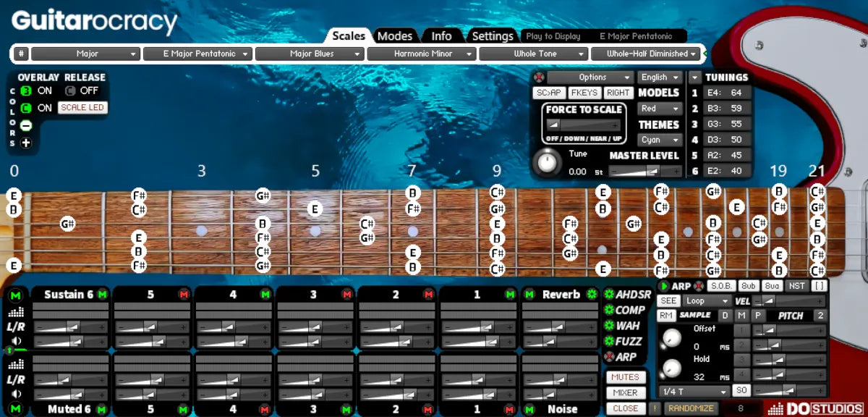Click the RANDOMIZE button
Viewport: 868px width, 417px height.
pyautogui.click(x=692, y=408)
